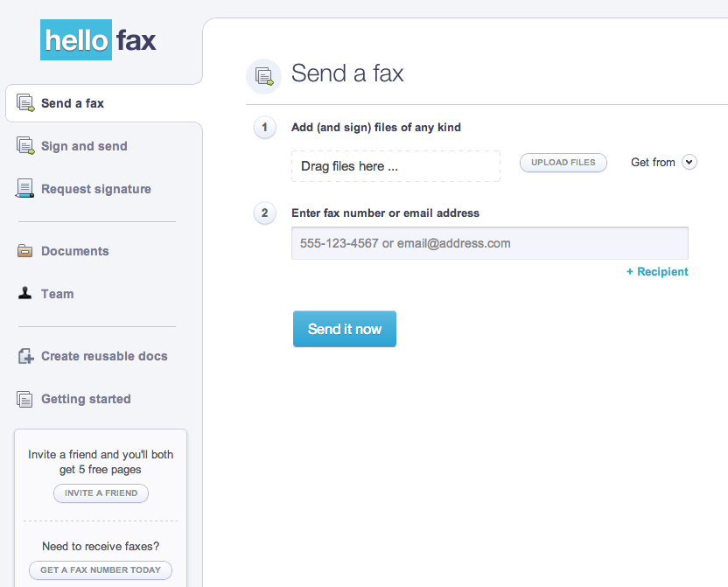The image size is (728, 587).
Task: Click the Create reusable docs icon
Action: click(x=25, y=356)
